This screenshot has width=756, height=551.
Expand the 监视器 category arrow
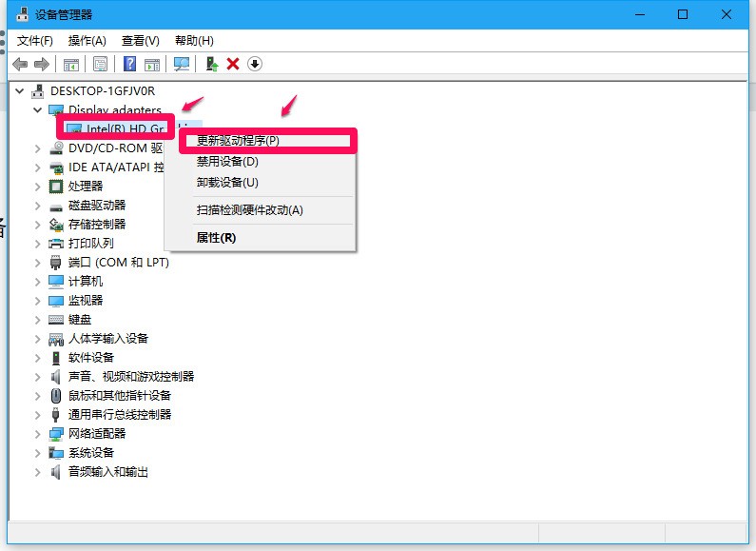click(38, 301)
